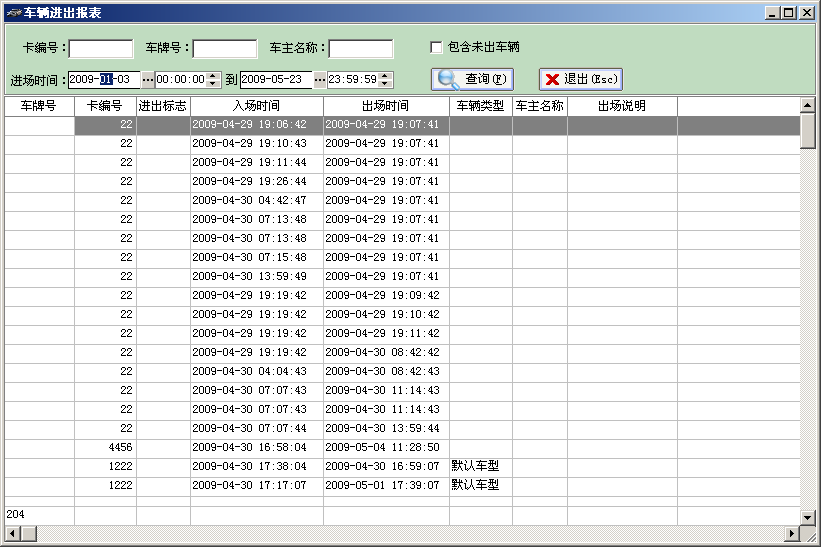Screen dimensions: 821x547
Task: Click the window title bar car icon
Action: point(14,13)
